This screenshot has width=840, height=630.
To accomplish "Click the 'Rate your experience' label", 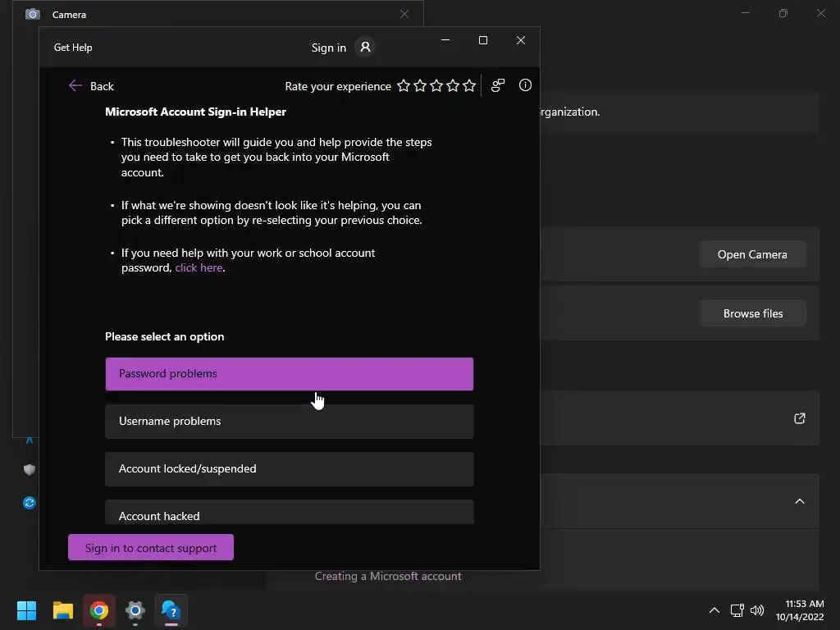I will point(338,86).
